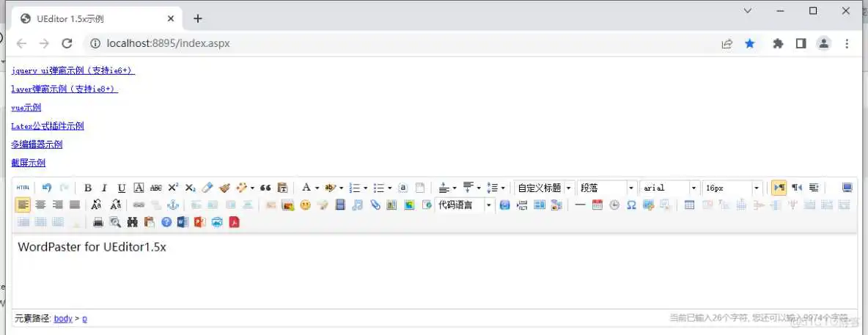Justify text alignment
The image size is (868, 335).
[x=75, y=205]
